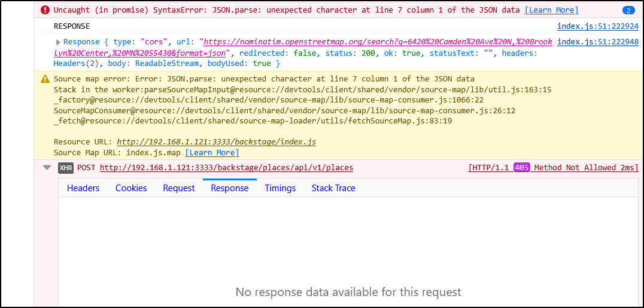The height and width of the screenshot is (308, 644).
Task: Click the XHR badge icon
Action: tap(66, 168)
